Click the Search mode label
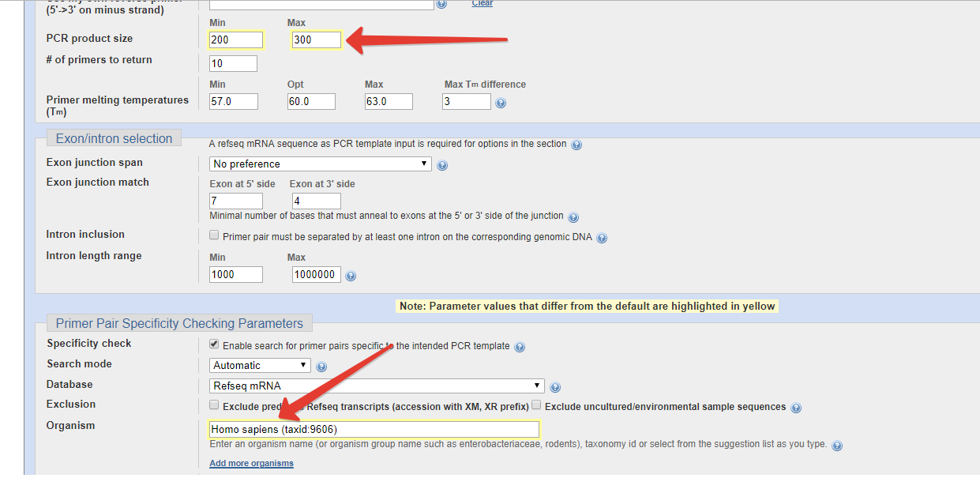 79,363
